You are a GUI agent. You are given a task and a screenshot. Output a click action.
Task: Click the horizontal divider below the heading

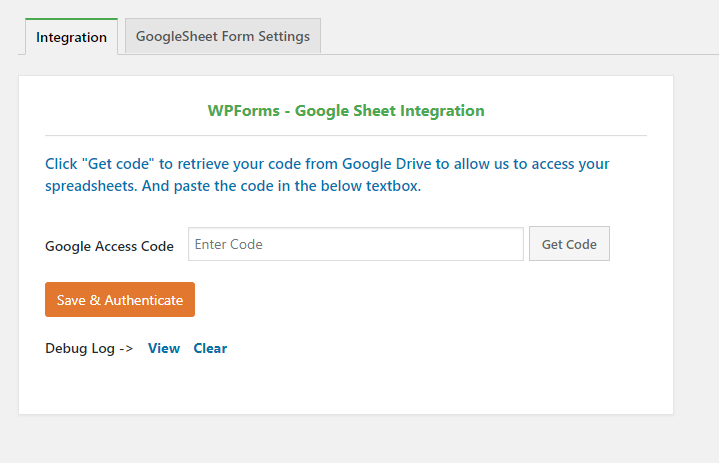point(345,135)
